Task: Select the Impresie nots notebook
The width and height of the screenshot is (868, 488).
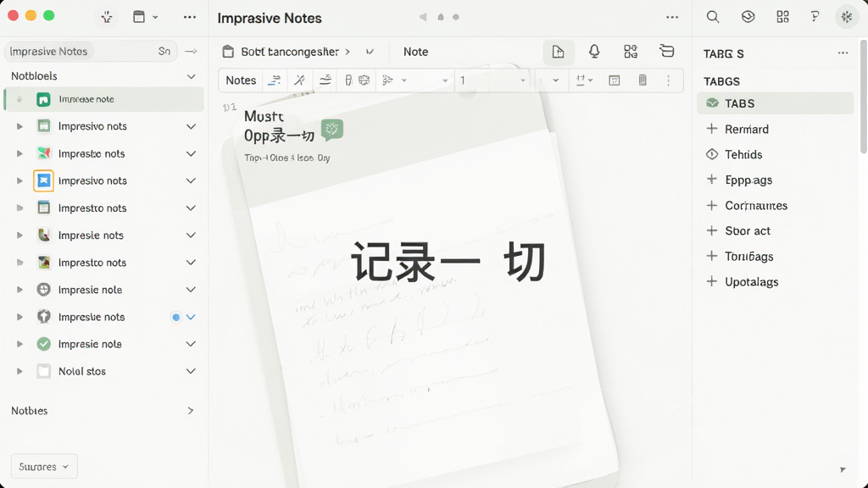Action: tap(104, 236)
